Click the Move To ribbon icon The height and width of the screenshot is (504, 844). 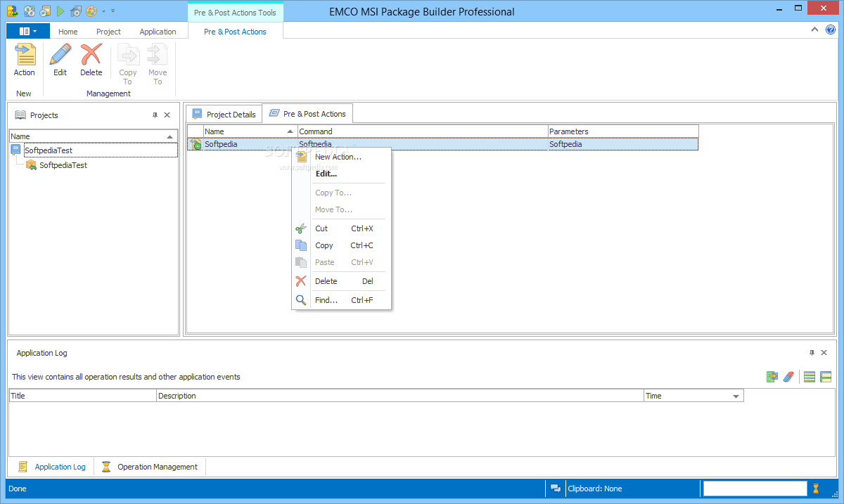pyautogui.click(x=158, y=54)
